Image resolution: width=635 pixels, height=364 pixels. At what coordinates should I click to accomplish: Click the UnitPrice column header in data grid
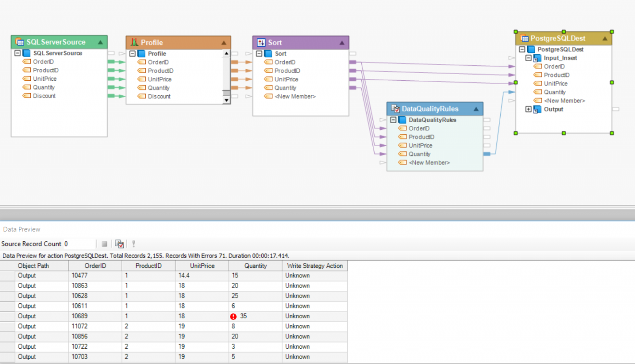(201, 265)
